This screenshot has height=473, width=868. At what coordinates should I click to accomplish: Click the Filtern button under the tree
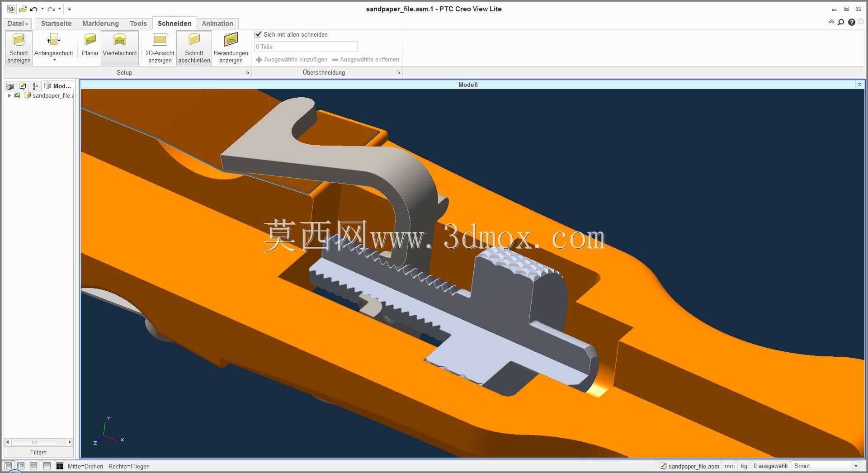38,452
